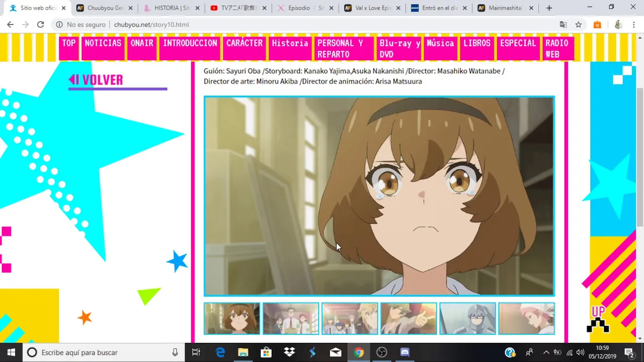Open Task View in taskbar

pyautogui.click(x=196, y=352)
